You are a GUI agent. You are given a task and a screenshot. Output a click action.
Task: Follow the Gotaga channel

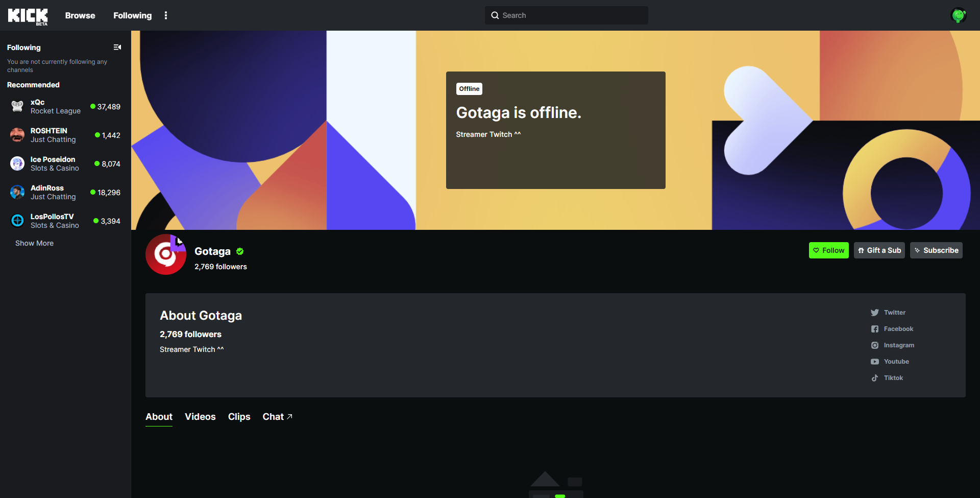click(x=828, y=250)
